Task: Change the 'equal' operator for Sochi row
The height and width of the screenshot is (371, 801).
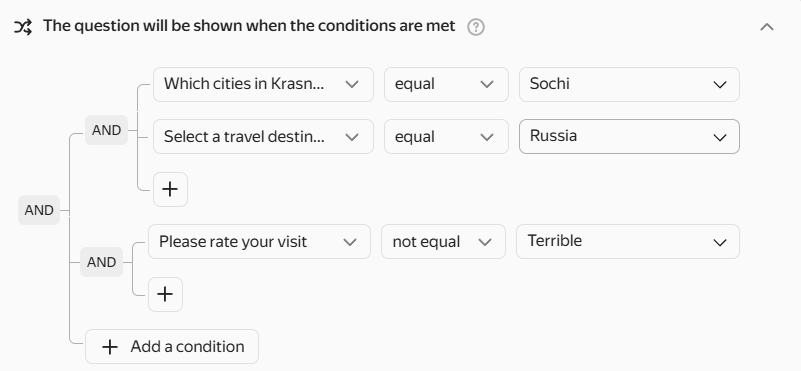Action: pos(446,84)
